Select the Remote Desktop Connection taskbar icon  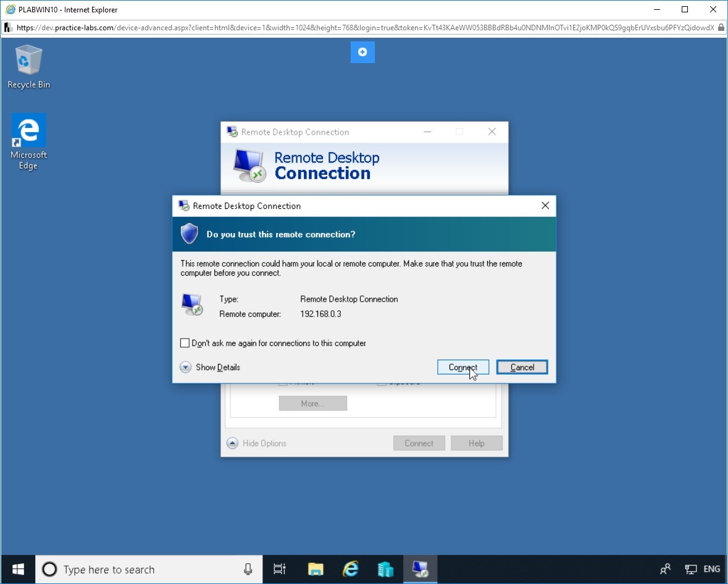click(420, 569)
